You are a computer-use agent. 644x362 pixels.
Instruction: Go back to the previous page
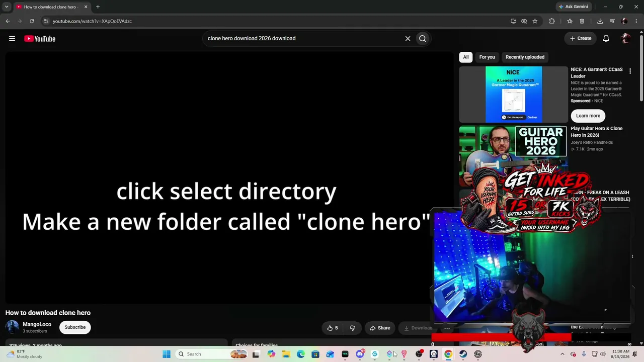click(8, 21)
